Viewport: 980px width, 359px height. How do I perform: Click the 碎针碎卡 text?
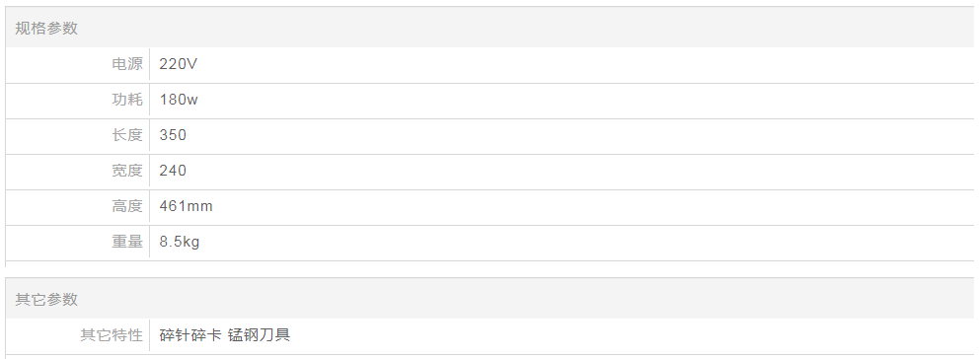[190, 335]
